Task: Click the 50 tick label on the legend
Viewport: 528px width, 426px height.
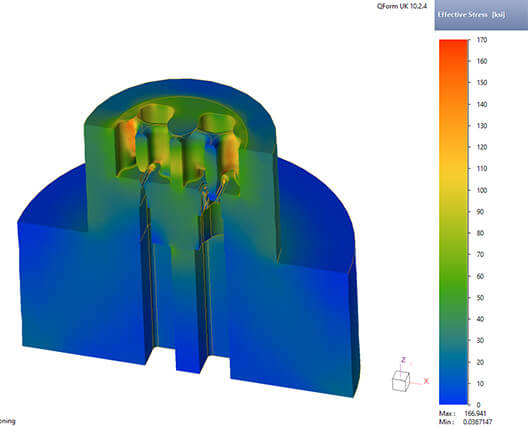Action: (481, 298)
